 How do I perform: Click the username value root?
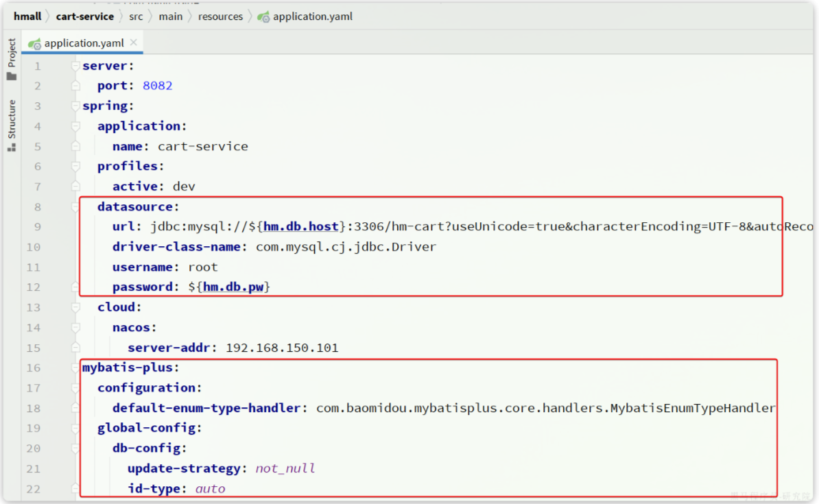click(202, 267)
